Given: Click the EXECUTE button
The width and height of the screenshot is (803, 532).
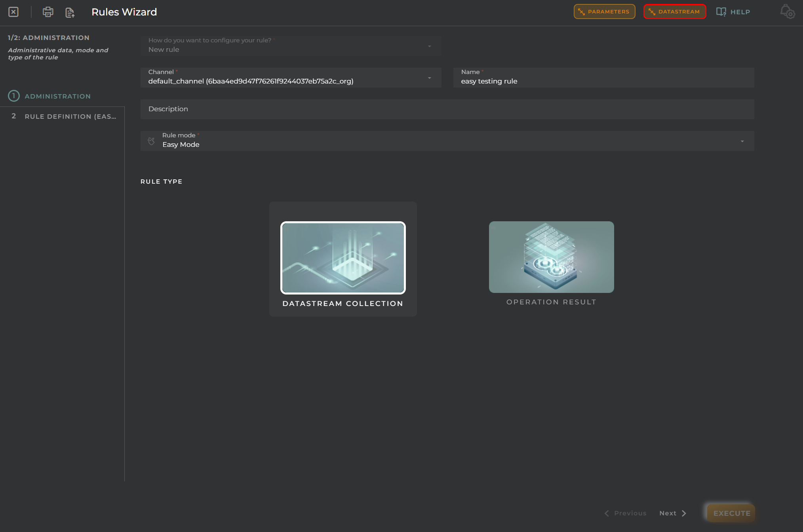Looking at the screenshot, I should (x=731, y=513).
